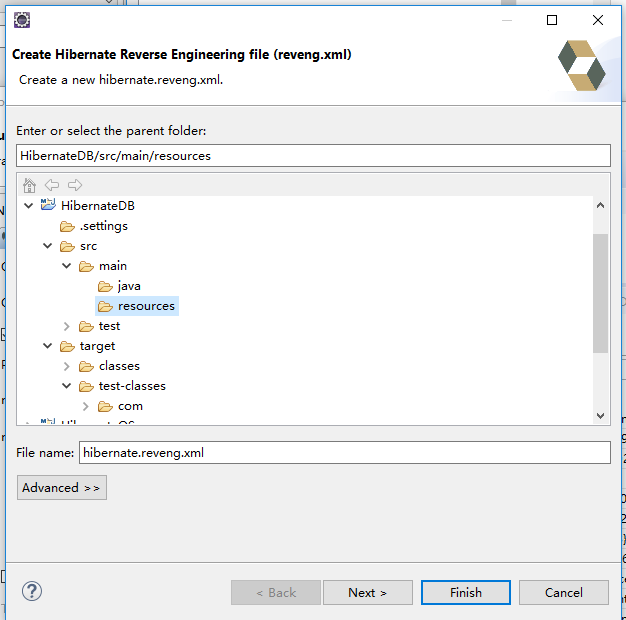Click the Cancel button
Screen dimensions: 626x620
click(x=564, y=592)
